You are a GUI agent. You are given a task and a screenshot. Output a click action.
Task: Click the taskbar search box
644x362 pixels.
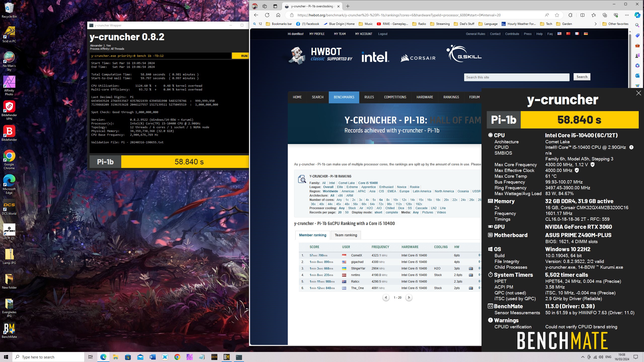coord(48,357)
